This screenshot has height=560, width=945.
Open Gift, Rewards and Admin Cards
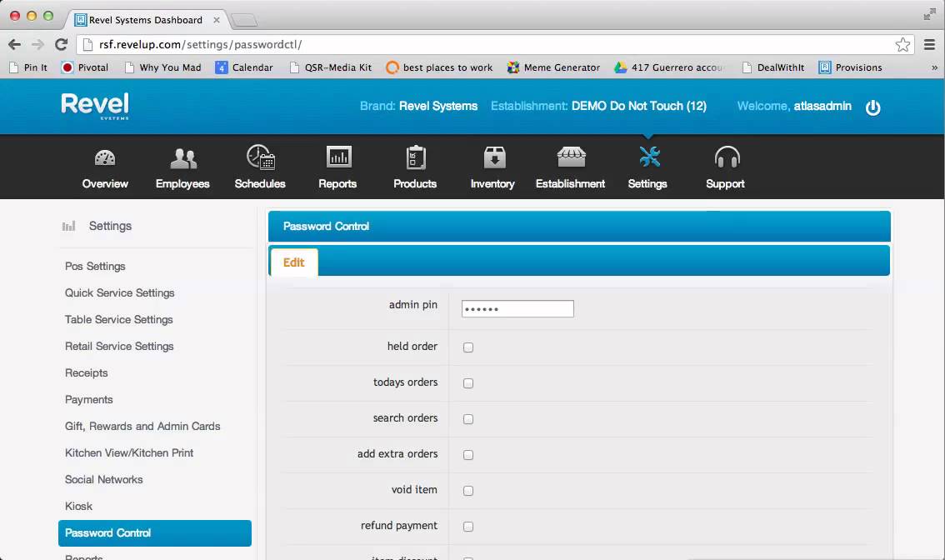pyautogui.click(x=142, y=426)
